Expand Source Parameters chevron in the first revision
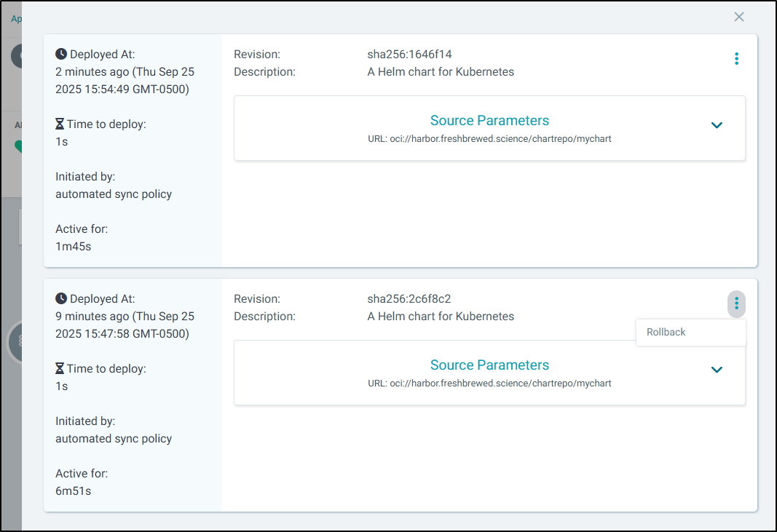The image size is (777, 532). click(x=717, y=125)
